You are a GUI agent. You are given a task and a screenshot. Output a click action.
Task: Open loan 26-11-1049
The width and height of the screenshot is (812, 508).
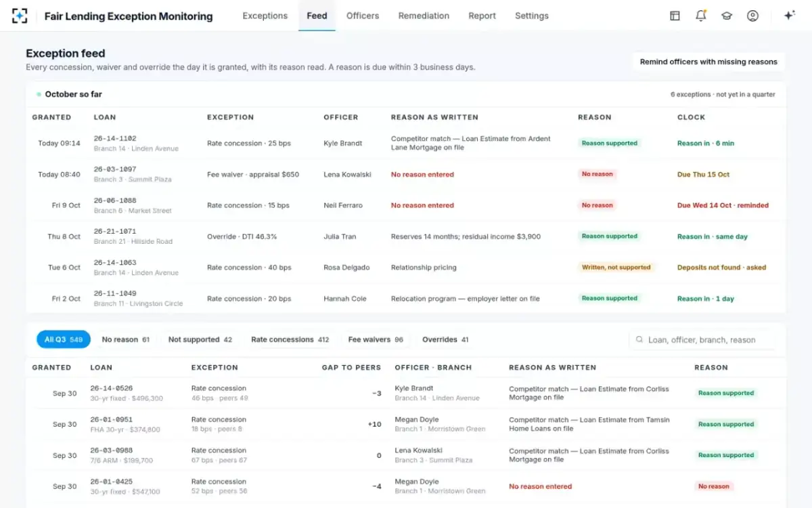(x=114, y=293)
